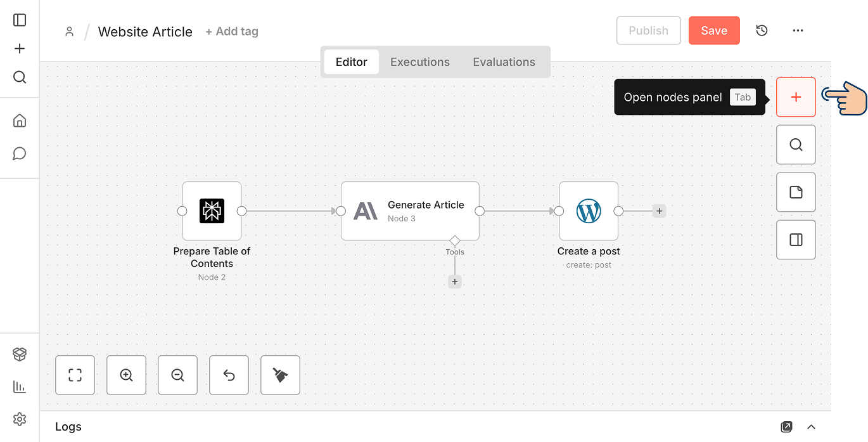Open the Templates box icon in sidebar

click(x=19, y=354)
